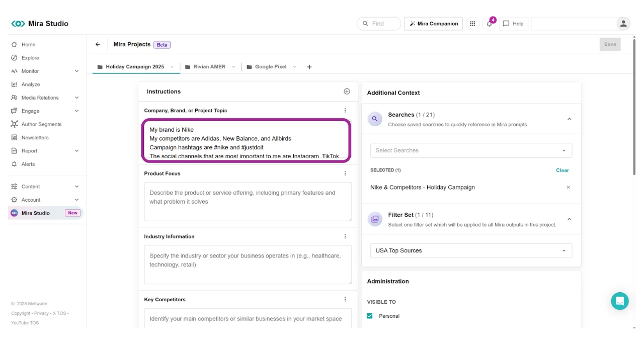
Task: Open notifications bell with 4 badge
Action: tap(490, 24)
